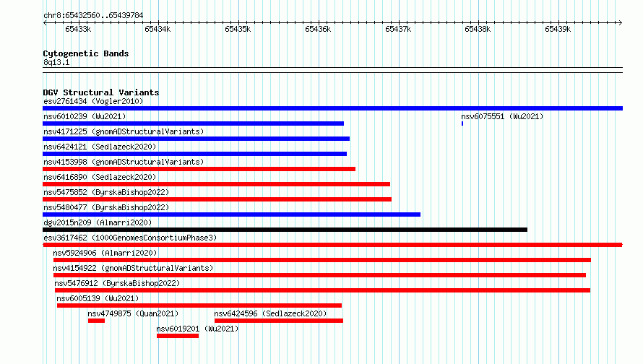Open nsv4153998 (gnomADStructuralVariants) label
The width and height of the screenshot is (643, 364).
point(124,162)
